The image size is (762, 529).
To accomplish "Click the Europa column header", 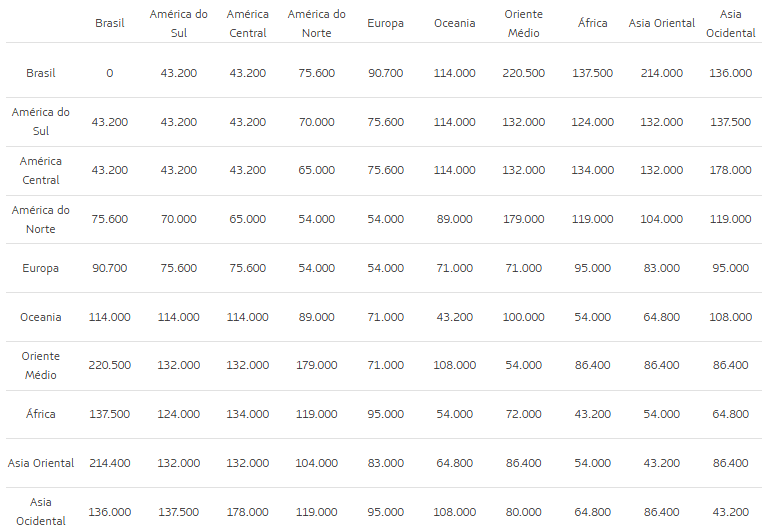I will [x=385, y=23].
